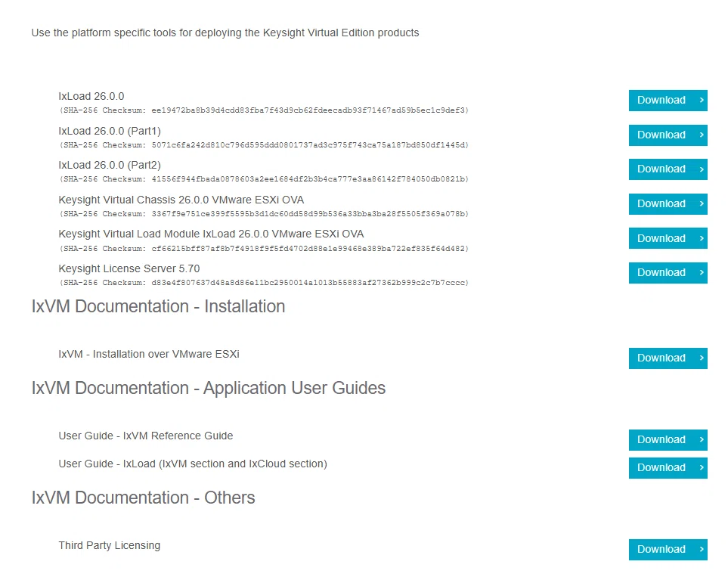Click the "IxLoad 26.0.0 (Part2)" title text
Viewport: 728px width, 580px height.
point(110,165)
